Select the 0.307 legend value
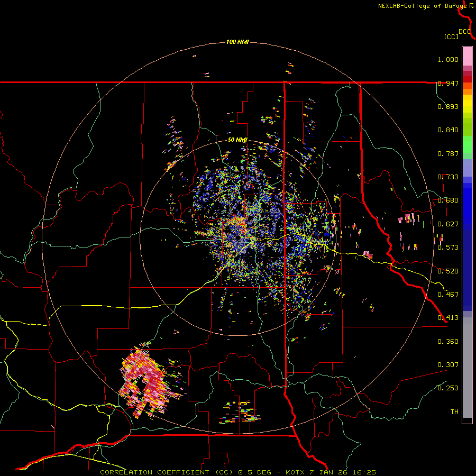This screenshot has width=476, height=476. click(x=448, y=365)
